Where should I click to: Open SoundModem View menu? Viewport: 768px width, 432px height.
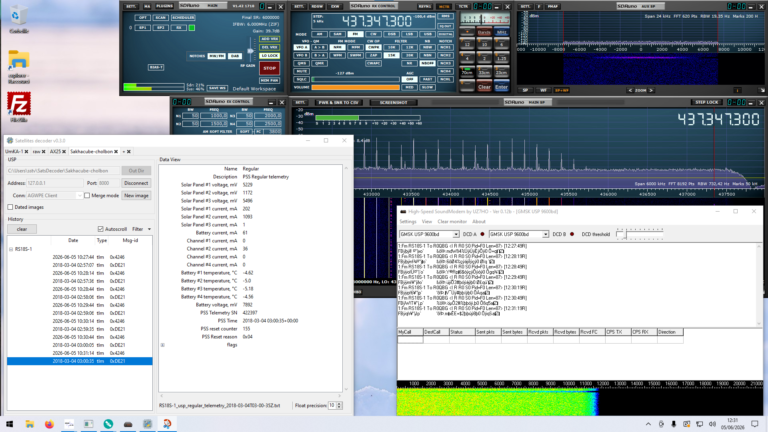click(427, 221)
